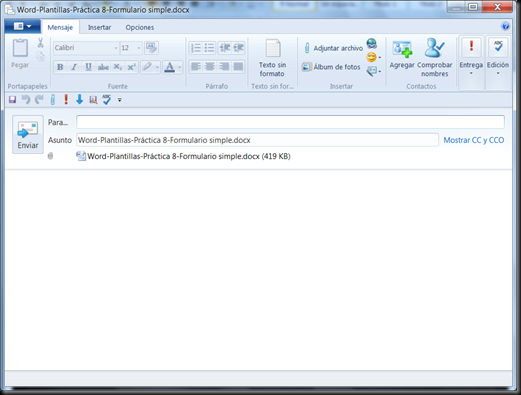This screenshot has height=395, width=521.
Task: Expand the Calibri font dropdown
Action: click(116, 48)
